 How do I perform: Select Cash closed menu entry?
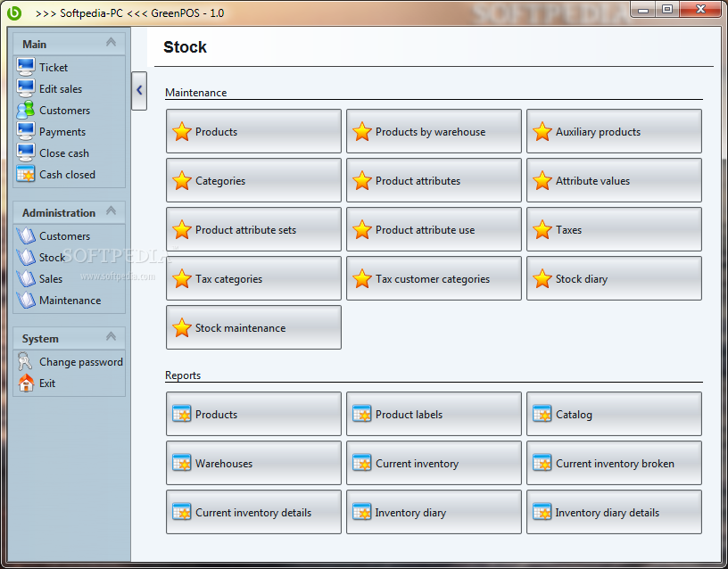[67, 175]
